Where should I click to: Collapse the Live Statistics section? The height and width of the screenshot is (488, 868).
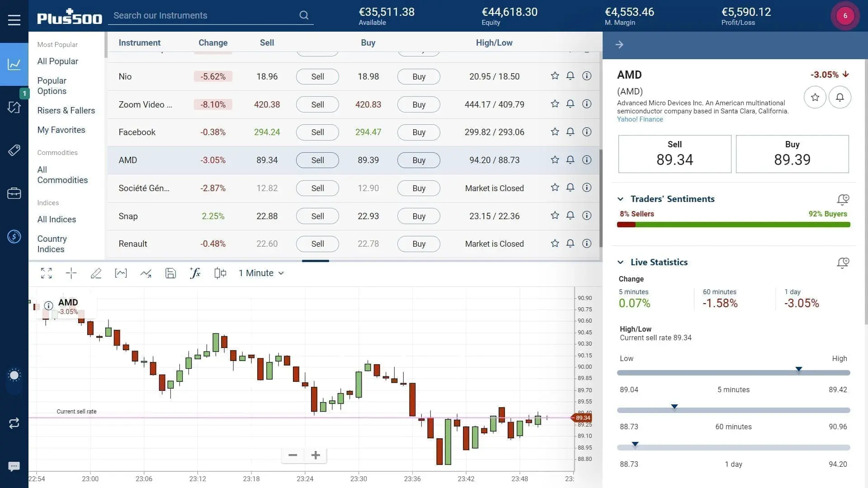[x=621, y=262]
